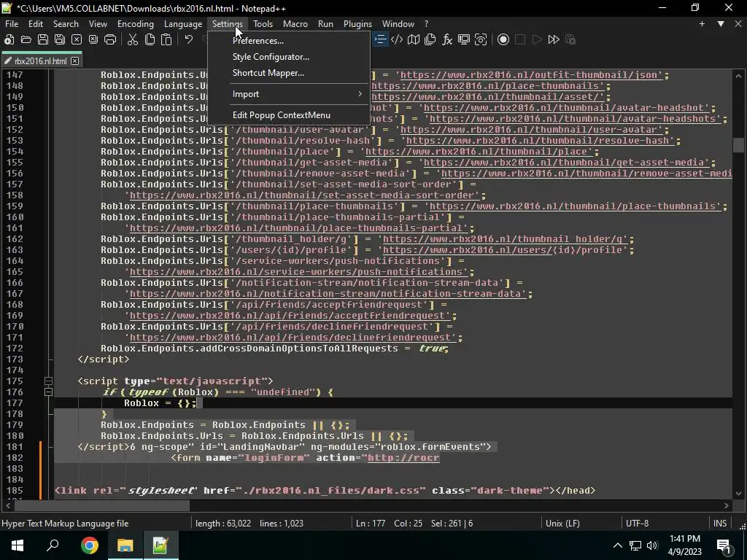Viewport: 747px width, 560px height.
Task: Click the Close document toolbar icon
Action: coord(76,39)
